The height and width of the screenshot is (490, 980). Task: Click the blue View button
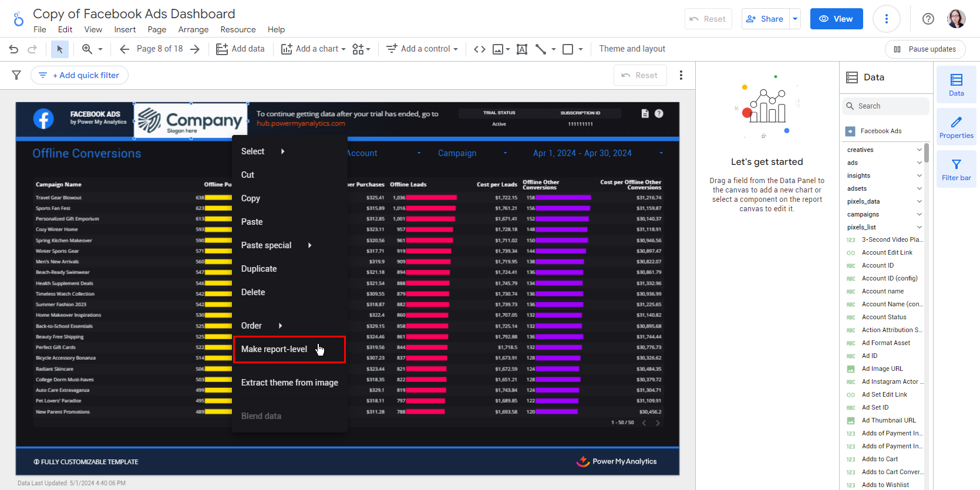[836, 19]
